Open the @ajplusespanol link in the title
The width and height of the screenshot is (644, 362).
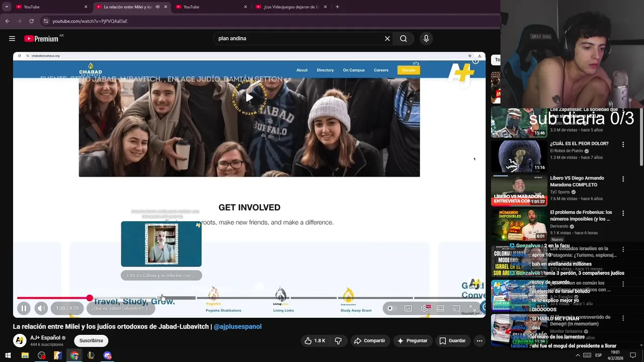(237, 327)
